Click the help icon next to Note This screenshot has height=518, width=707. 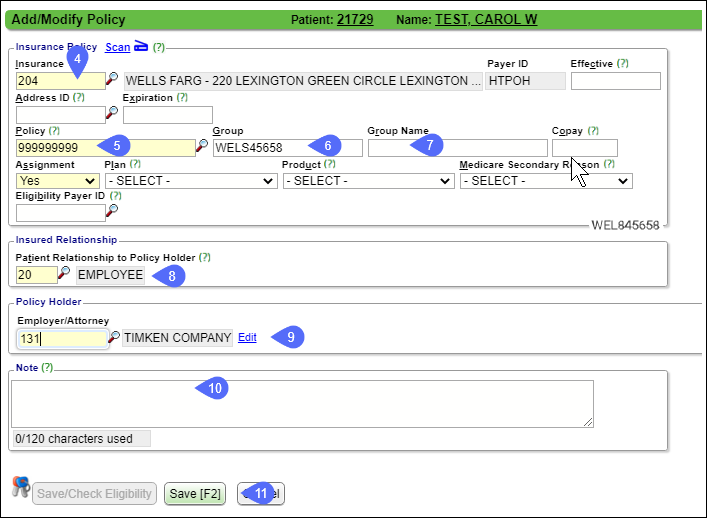click(x=47, y=368)
